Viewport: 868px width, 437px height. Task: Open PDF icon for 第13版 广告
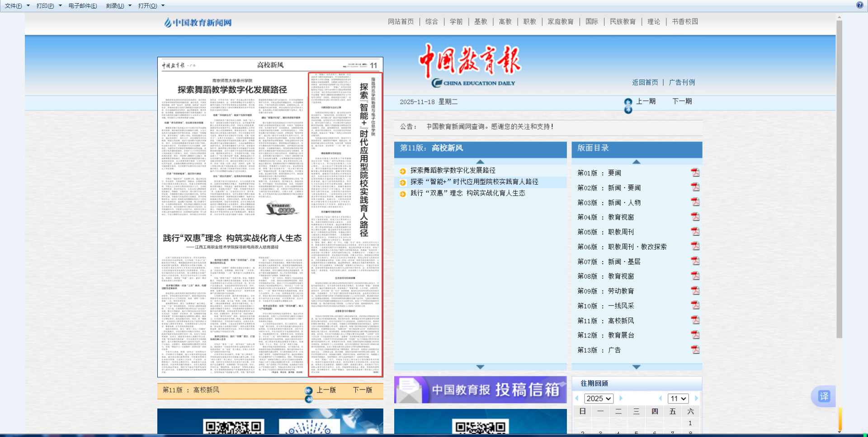pos(695,350)
